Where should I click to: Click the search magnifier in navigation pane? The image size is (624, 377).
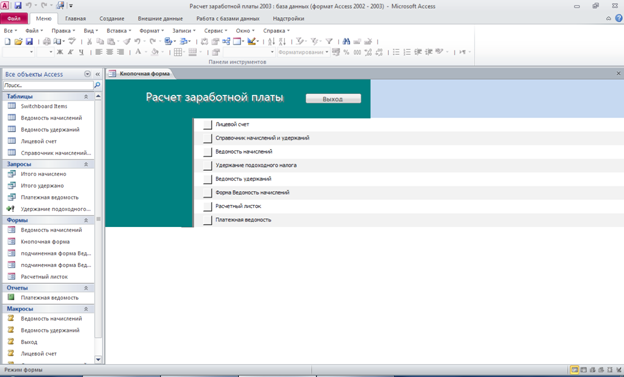point(97,85)
